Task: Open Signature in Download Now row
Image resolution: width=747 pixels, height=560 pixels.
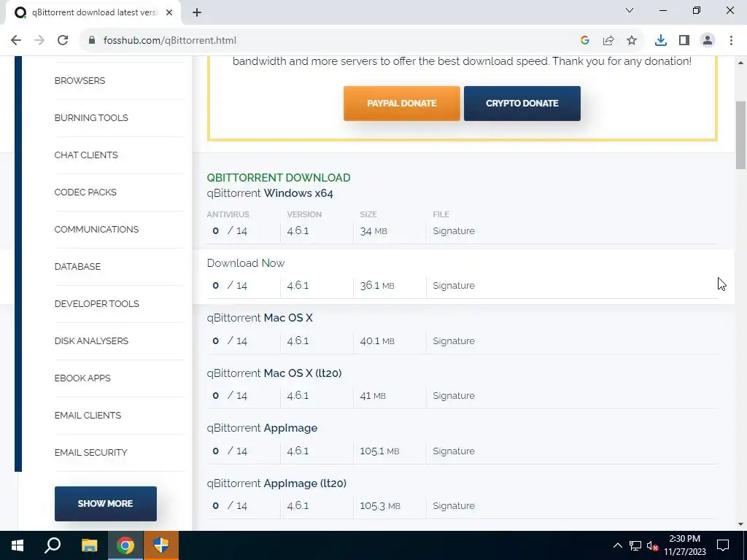Action: pyautogui.click(x=454, y=286)
